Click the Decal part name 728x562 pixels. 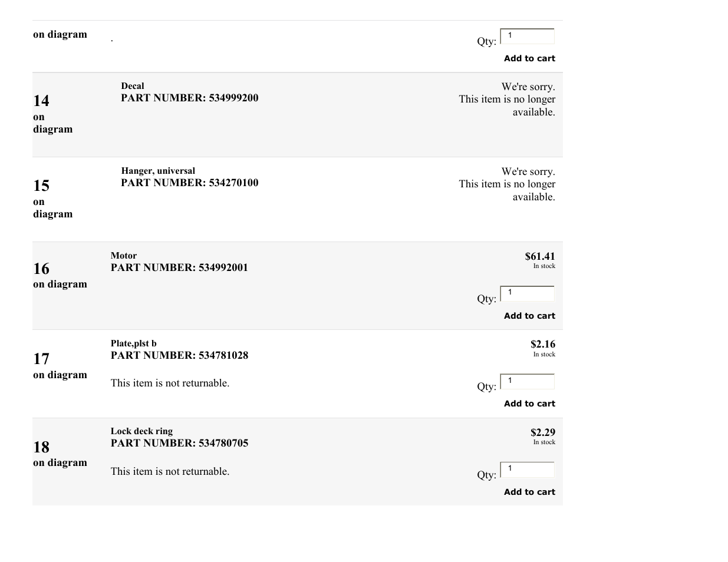[x=133, y=86]
